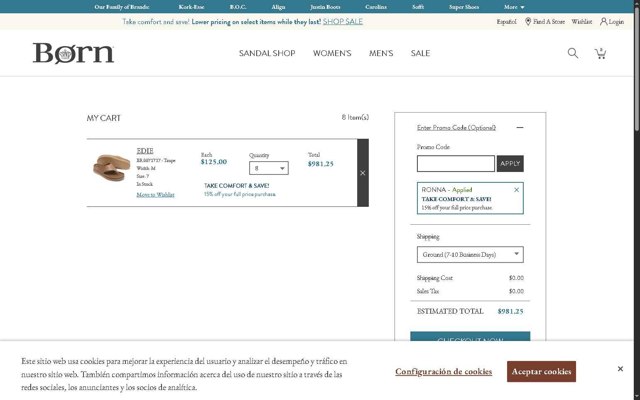Remove EDIE item from cart
640x400 pixels.
(362, 173)
